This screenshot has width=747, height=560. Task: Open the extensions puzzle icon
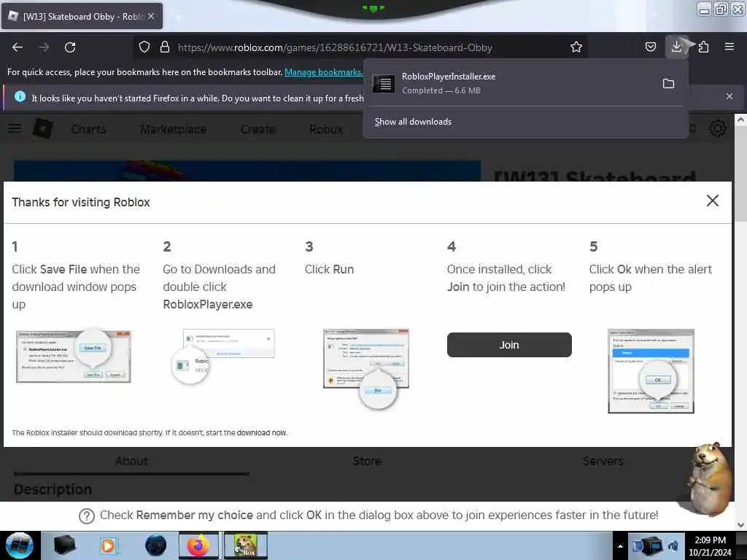704,47
